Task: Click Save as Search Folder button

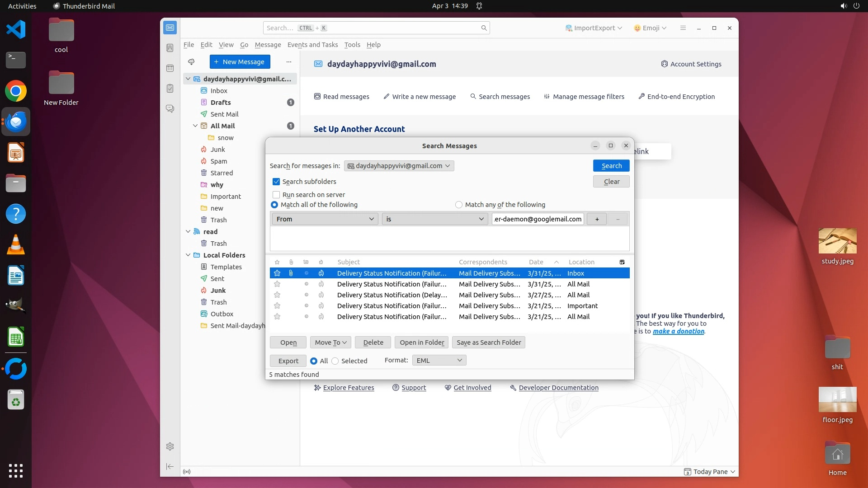Action: (489, 343)
